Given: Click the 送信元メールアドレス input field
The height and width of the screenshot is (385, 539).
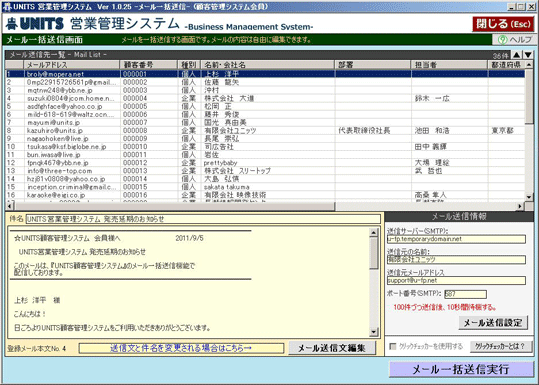Looking at the screenshot, I should (x=456, y=280).
